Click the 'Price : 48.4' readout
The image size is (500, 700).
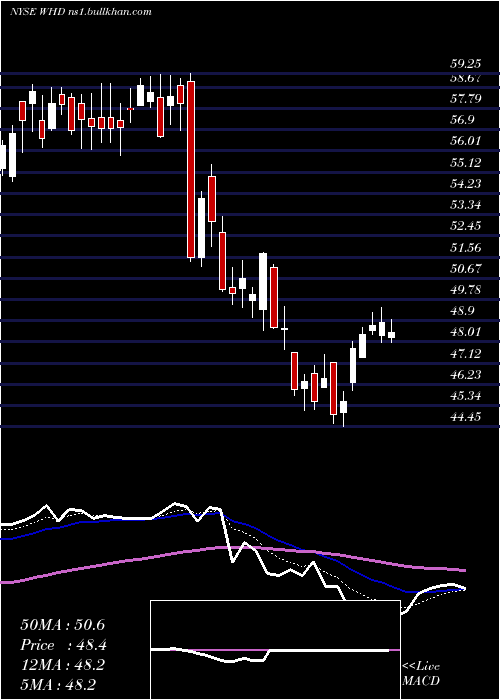(x=63, y=645)
